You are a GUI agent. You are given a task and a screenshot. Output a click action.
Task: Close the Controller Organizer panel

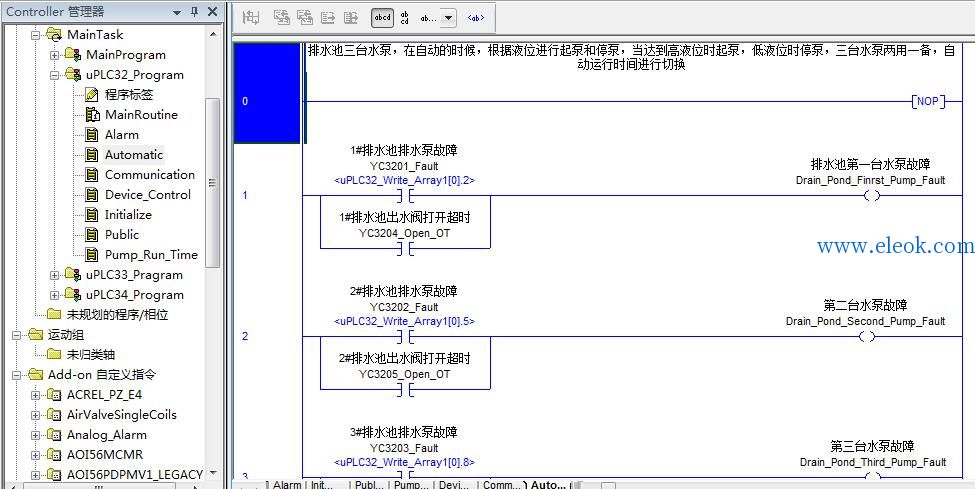click(x=212, y=11)
